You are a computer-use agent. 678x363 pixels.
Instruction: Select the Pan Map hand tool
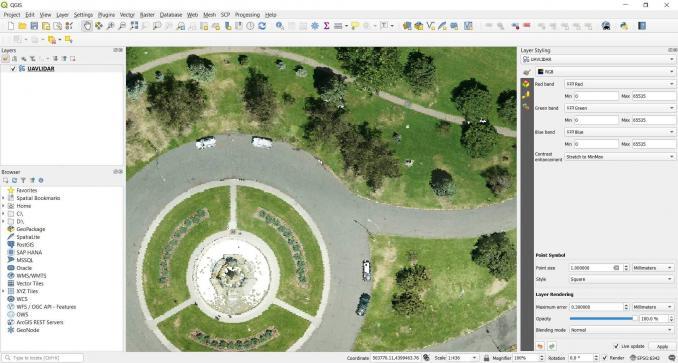click(x=87, y=26)
